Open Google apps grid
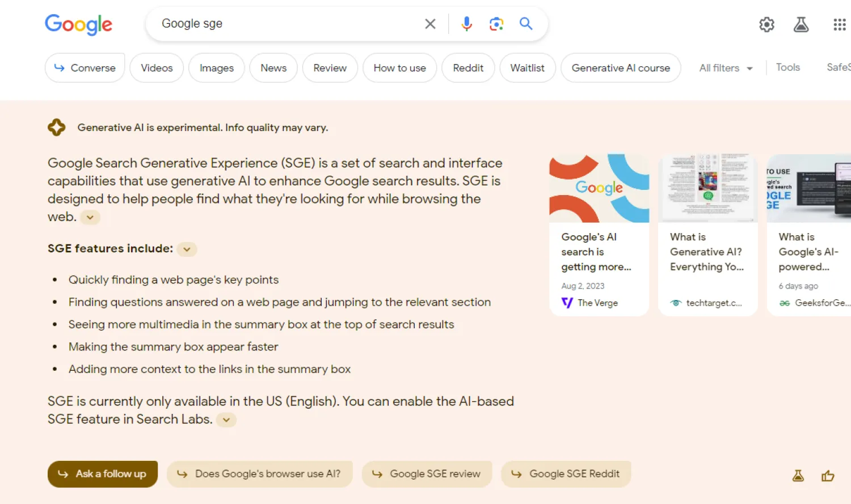851x504 pixels. pyautogui.click(x=839, y=24)
